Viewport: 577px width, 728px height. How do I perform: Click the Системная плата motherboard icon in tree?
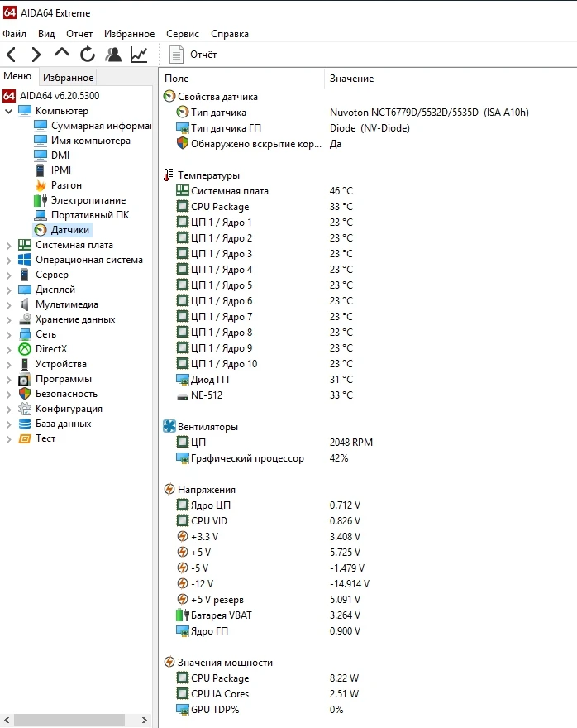(25, 245)
